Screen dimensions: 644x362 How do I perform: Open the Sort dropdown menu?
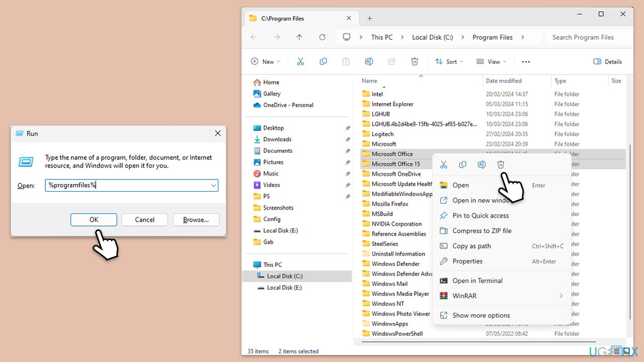coord(449,62)
